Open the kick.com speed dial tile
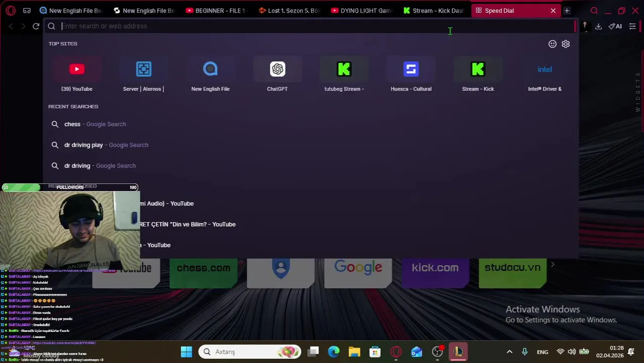The width and height of the screenshot is (644, 363). click(435, 273)
